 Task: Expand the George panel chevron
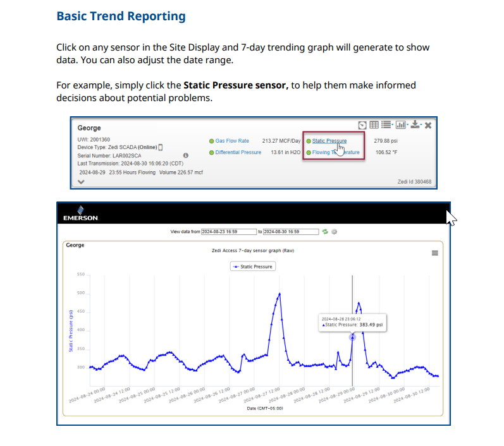click(81, 182)
